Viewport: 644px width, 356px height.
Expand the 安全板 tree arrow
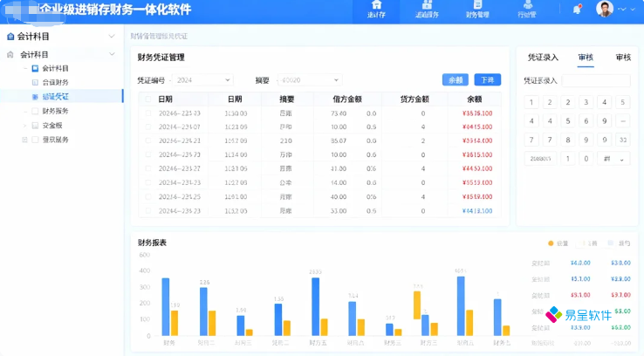point(25,126)
